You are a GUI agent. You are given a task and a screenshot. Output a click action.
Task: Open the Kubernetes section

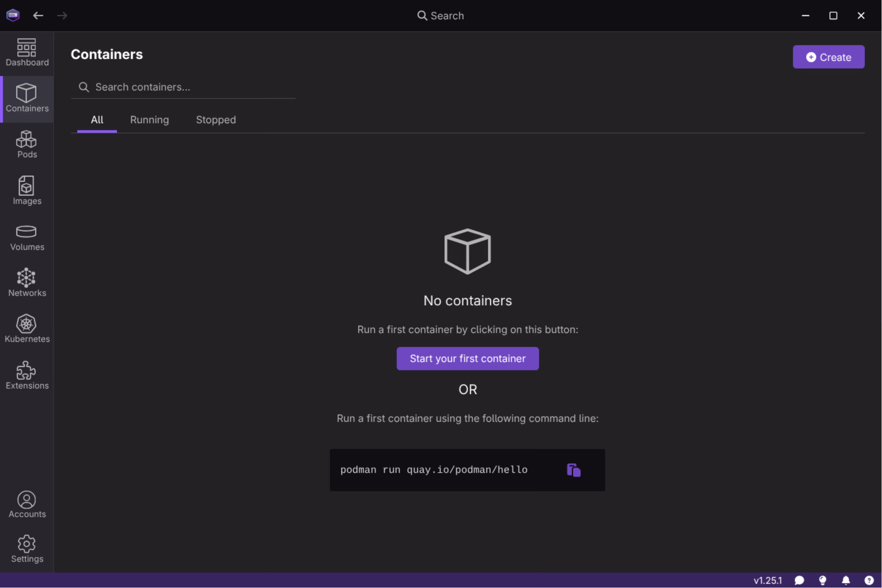[27, 329]
